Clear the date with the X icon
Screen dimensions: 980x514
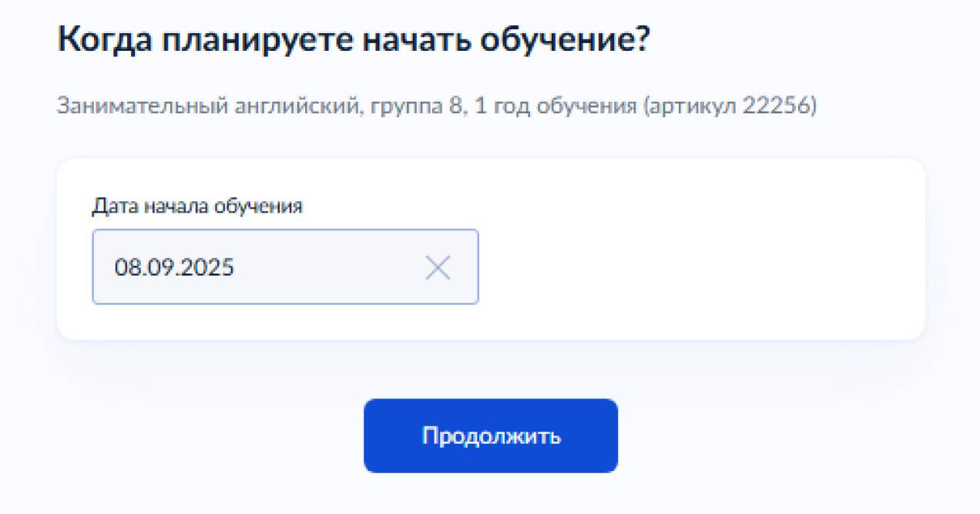[x=438, y=267]
